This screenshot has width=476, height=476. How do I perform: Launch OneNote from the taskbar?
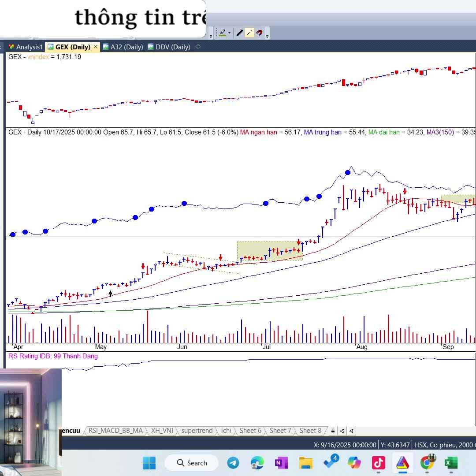coord(281,463)
